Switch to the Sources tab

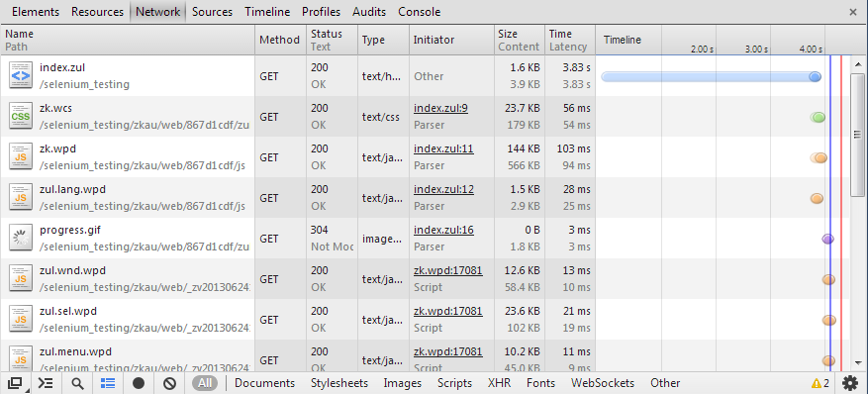(x=212, y=12)
